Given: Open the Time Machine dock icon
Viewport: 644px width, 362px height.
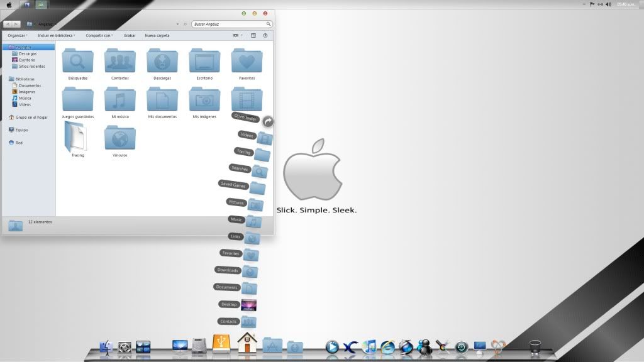Looking at the screenshot, I should pyautogui.click(x=461, y=348).
